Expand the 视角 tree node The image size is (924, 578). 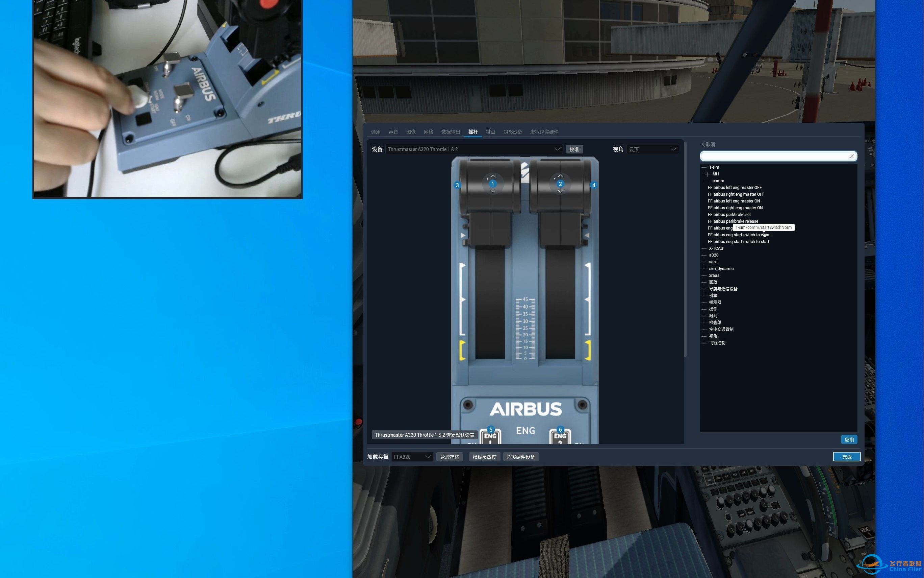click(x=704, y=336)
